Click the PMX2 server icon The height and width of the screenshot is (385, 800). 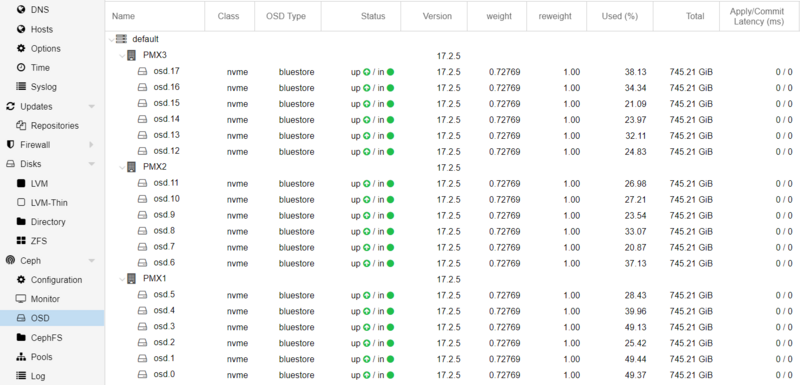click(x=132, y=166)
